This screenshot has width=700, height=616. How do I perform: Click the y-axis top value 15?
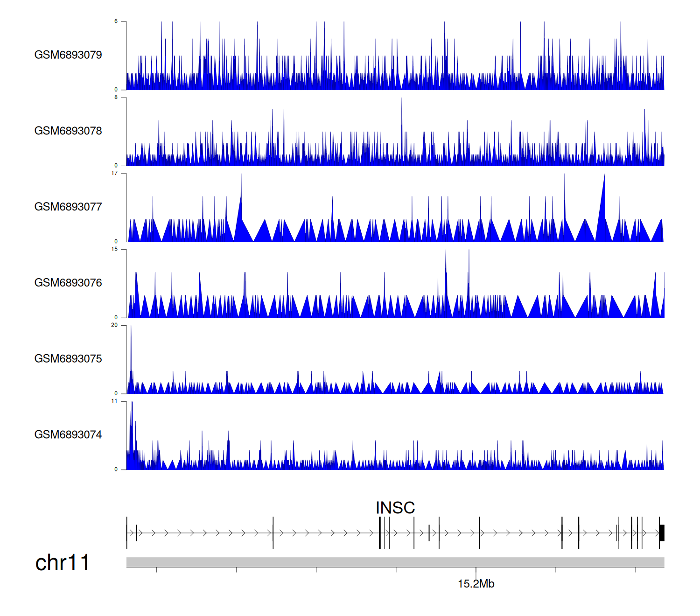pyautogui.click(x=114, y=249)
